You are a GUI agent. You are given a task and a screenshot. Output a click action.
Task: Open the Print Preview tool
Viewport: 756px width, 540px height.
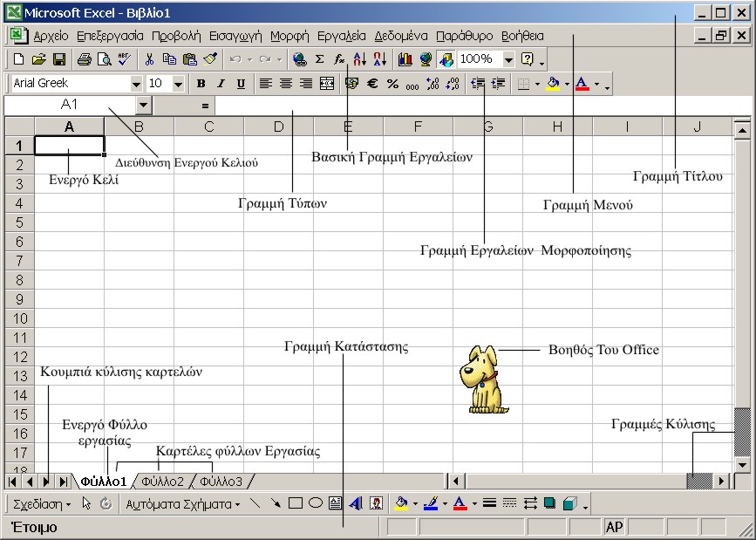104,59
